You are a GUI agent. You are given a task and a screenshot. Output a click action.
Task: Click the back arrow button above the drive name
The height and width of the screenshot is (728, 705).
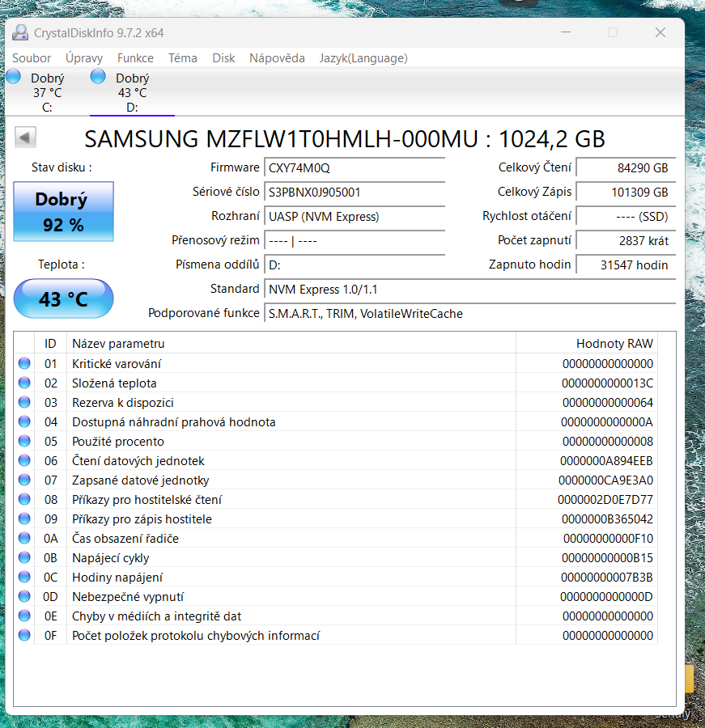click(x=24, y=137)
